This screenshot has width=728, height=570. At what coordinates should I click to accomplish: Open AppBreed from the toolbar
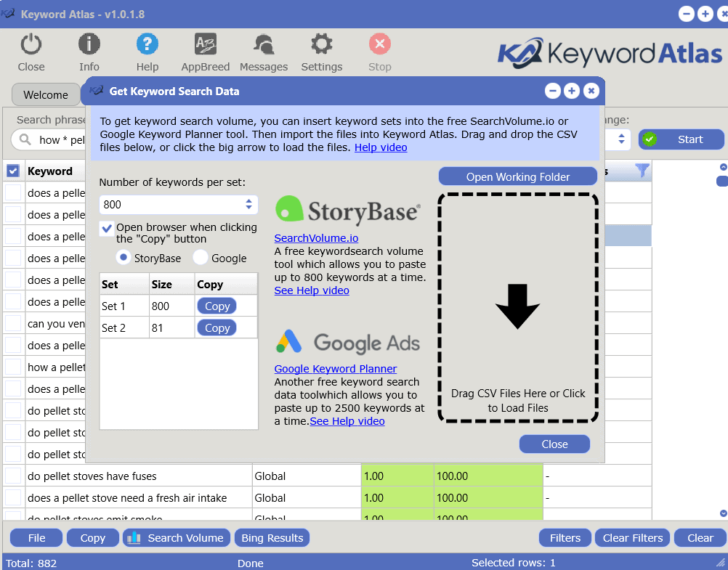coord(205,51)
